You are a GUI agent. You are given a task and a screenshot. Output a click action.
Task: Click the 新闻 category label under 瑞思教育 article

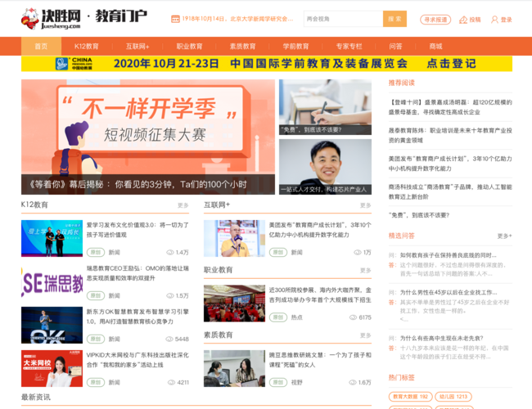coord(115,296)
